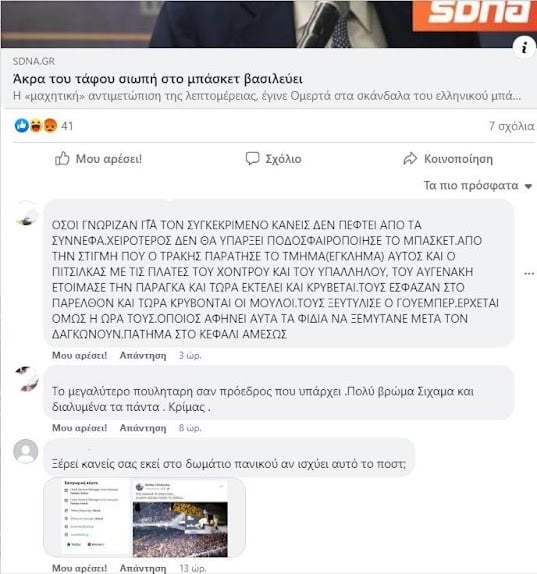Click the laughing Haha reaction emoji

click(x=36, y=126)
